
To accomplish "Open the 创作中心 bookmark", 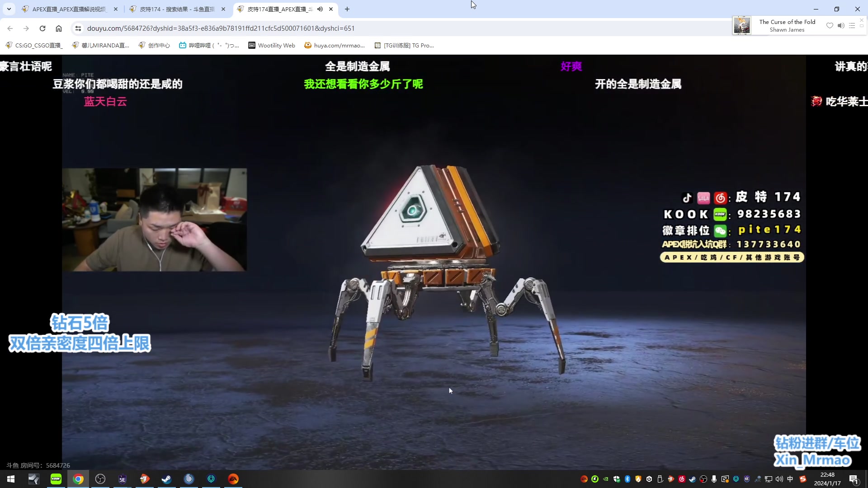I will (154, 45).
